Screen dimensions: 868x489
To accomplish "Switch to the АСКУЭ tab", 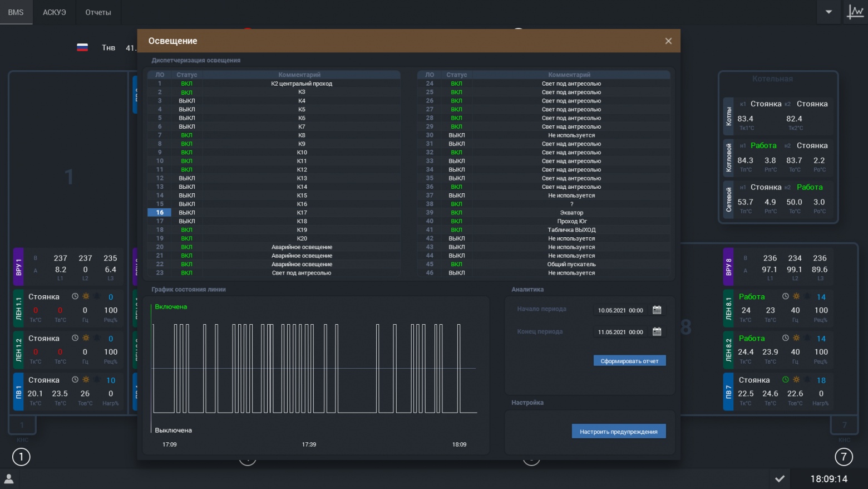I will (x=55, y=12).
